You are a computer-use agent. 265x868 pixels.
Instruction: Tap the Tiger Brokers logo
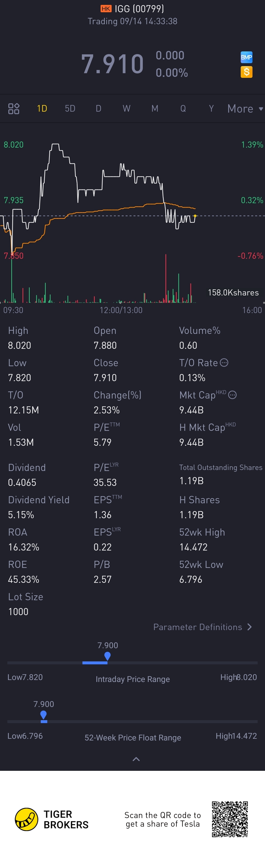click(26, 820)
